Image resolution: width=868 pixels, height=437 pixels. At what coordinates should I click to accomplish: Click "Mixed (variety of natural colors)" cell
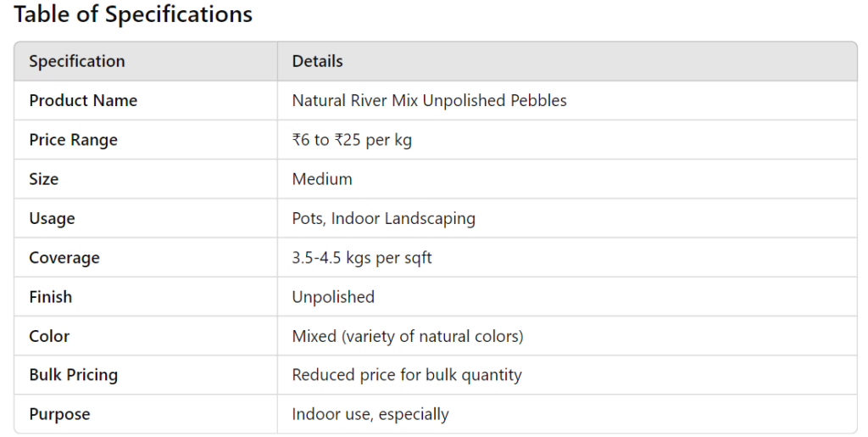(x=408, y=336)
